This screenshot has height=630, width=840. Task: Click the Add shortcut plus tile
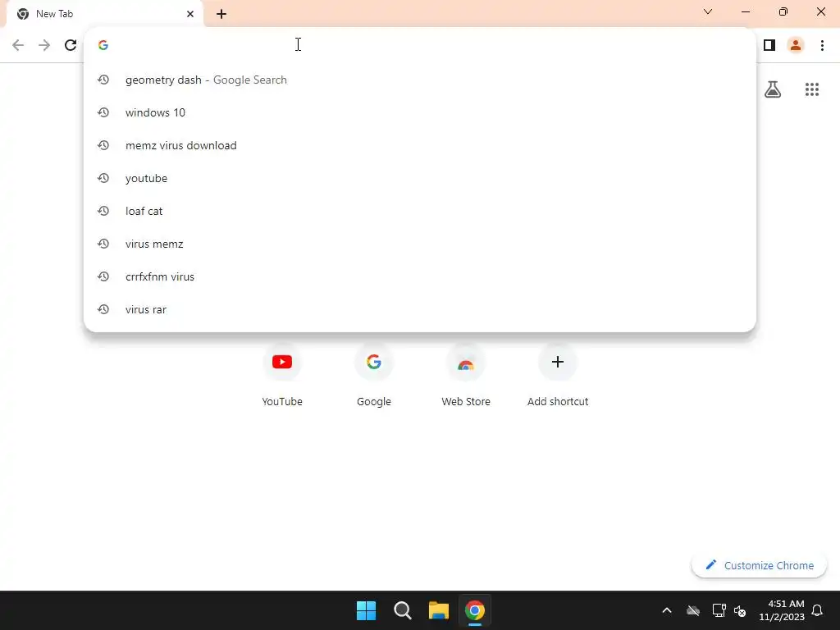pos(558,375)
